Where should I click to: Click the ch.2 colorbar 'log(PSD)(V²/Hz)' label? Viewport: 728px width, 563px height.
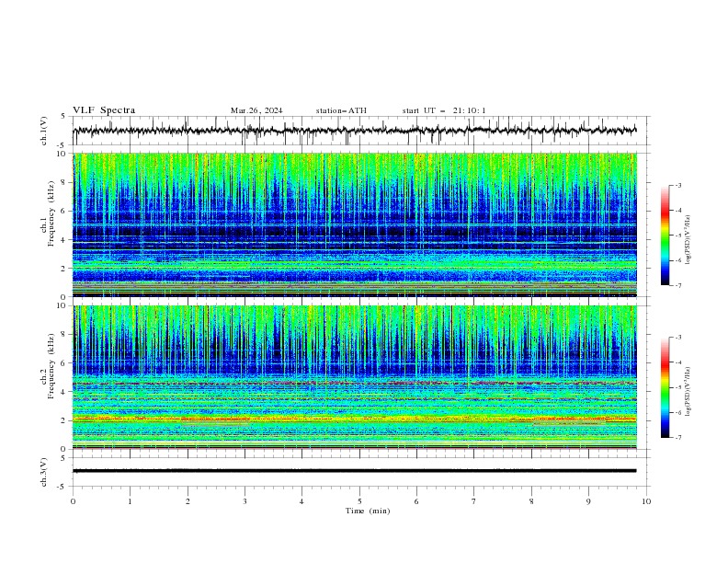[x=689, y=391]
